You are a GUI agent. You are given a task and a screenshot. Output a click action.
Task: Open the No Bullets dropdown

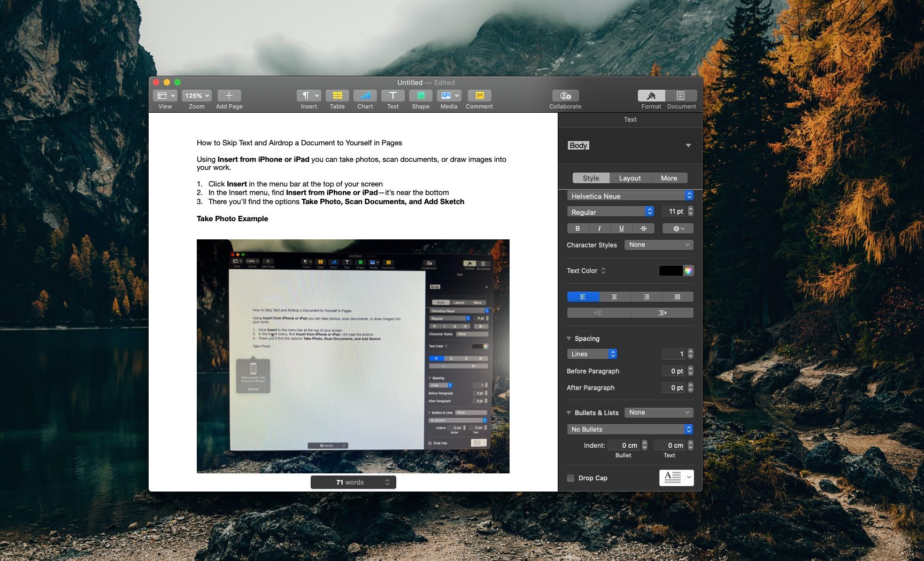630,429
